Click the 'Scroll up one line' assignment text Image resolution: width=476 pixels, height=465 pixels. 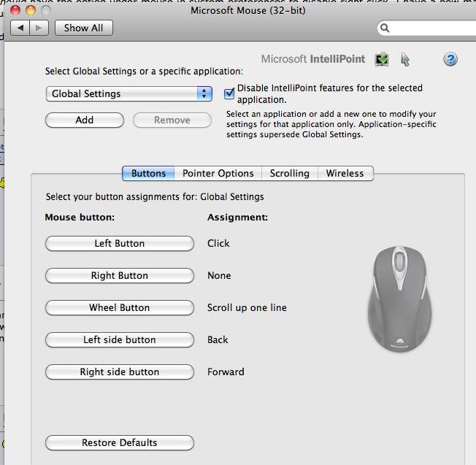(247, 308)
